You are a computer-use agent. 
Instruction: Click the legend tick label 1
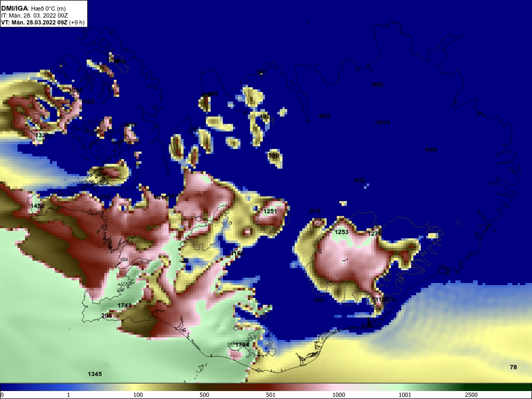pos(69,395)
